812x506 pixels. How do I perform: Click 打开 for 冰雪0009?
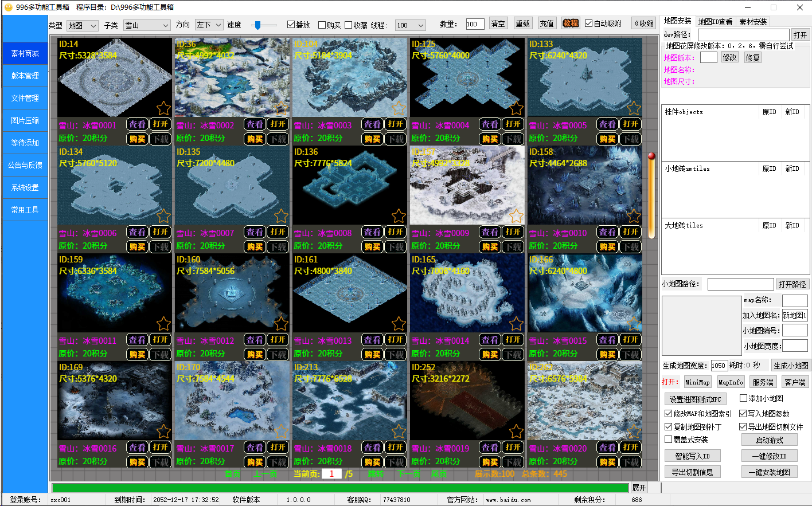[513, 232]
